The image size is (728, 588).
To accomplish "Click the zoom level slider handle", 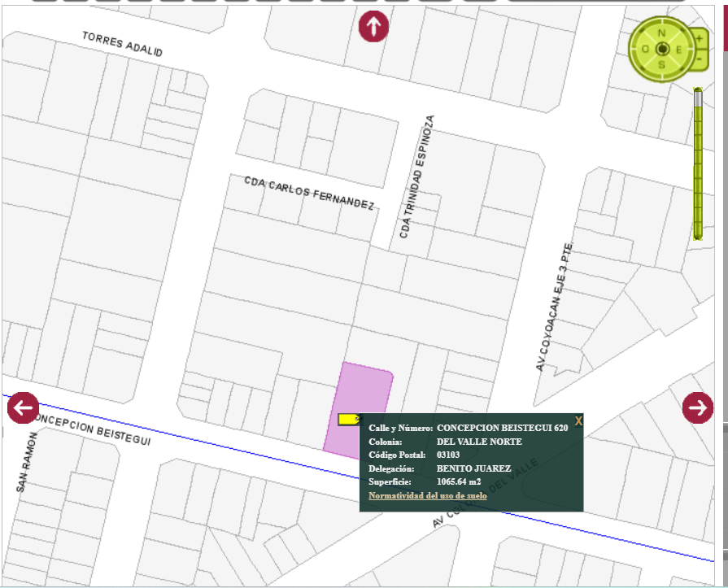I will coord(698,98).
